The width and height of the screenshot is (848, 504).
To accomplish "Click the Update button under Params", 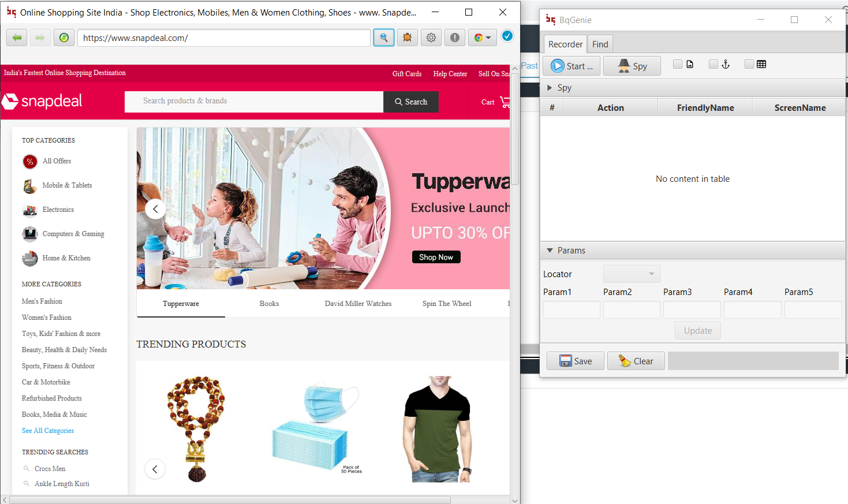I will (698, 331).
